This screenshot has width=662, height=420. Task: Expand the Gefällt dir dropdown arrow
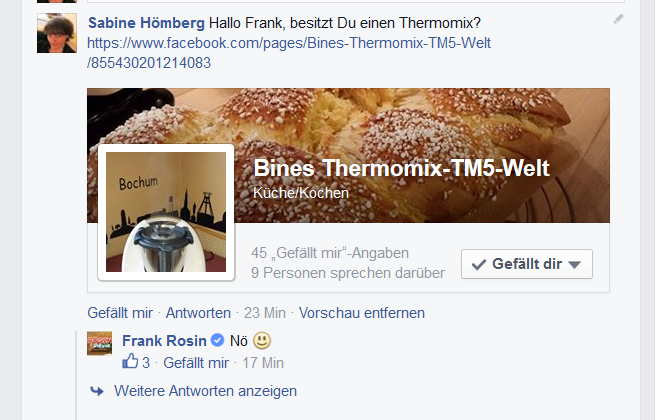(575, 265)
